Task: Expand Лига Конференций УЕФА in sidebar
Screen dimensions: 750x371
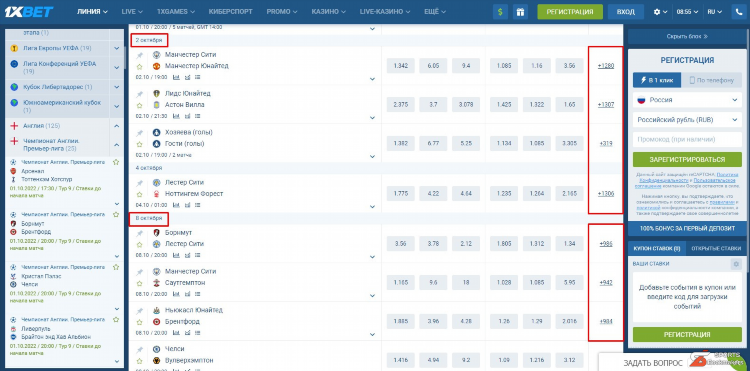Action: pyautogui.click(x=116, y=67)
